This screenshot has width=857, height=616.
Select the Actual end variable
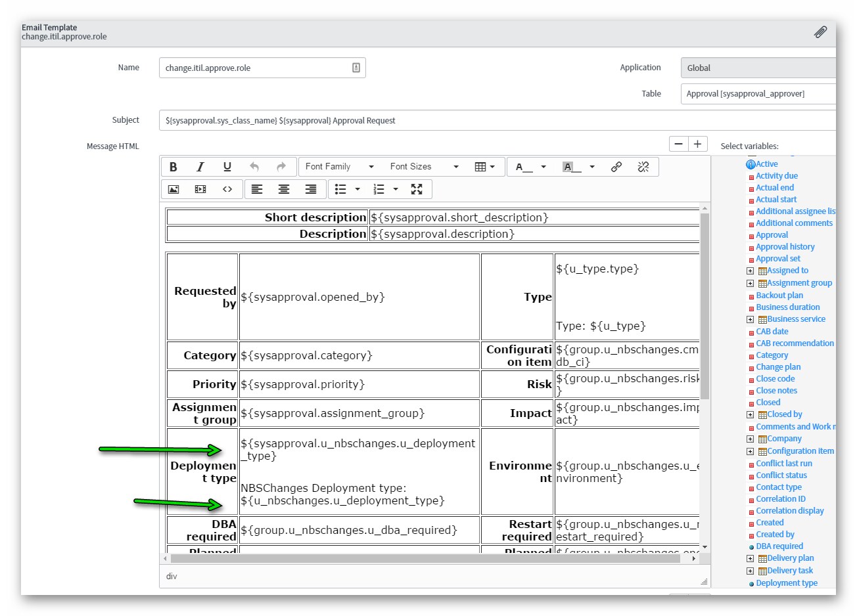pyautogui.click(x=775, y=188)
